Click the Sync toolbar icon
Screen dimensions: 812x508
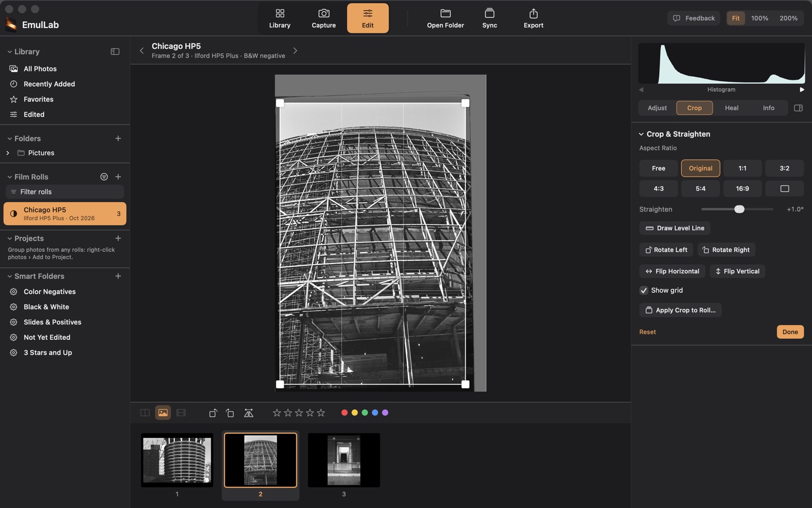point(489,18)
